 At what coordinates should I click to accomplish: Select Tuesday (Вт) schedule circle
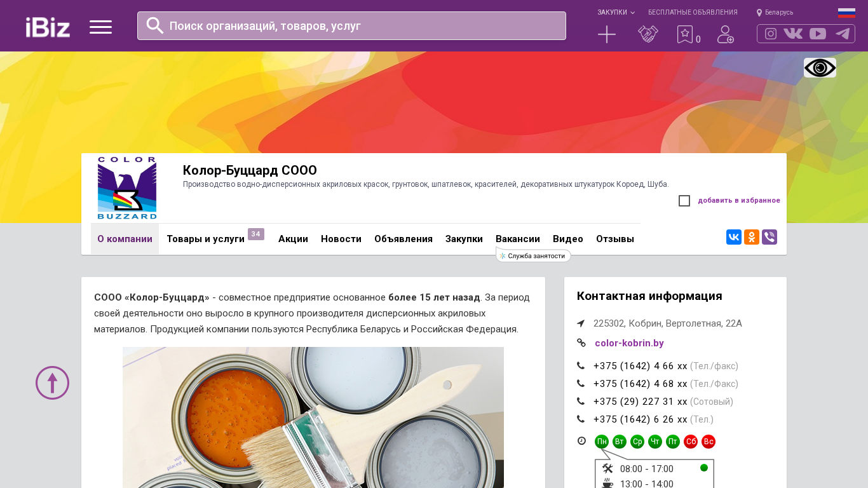pos(620,442)
